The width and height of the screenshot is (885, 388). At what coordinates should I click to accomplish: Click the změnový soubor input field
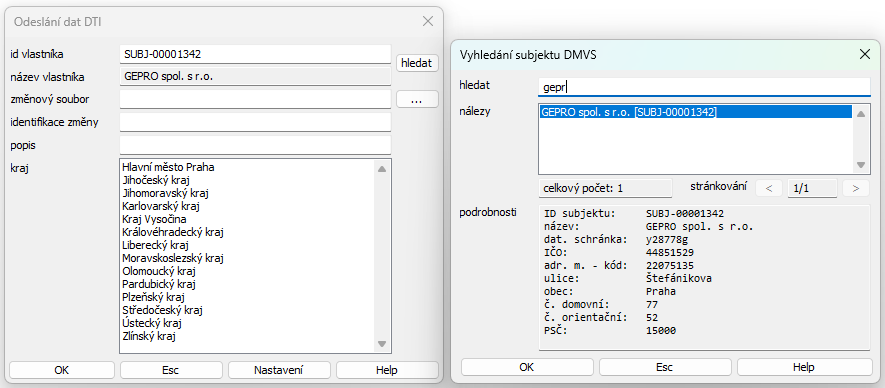(x=255, y=99)
